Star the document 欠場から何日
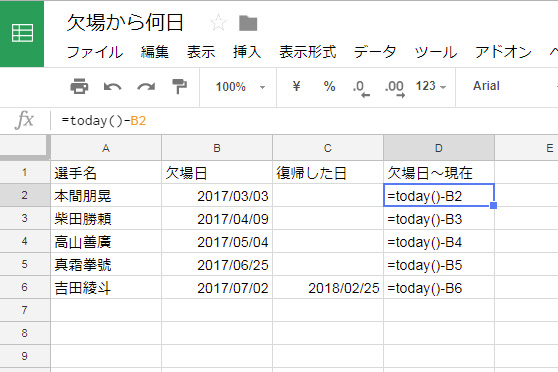The image size is (558, 372). [218, 23]
